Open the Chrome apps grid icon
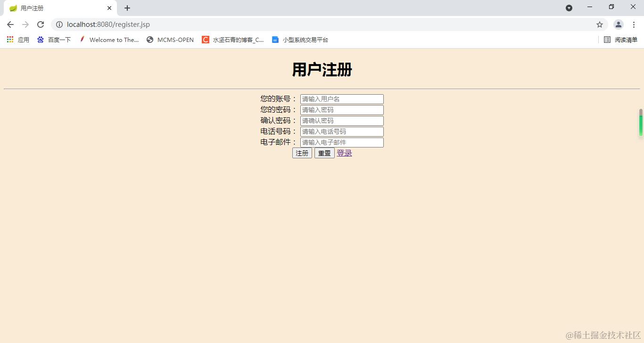Image resolution: width=644 pixels, height=343 pixels. click(9, 40)
